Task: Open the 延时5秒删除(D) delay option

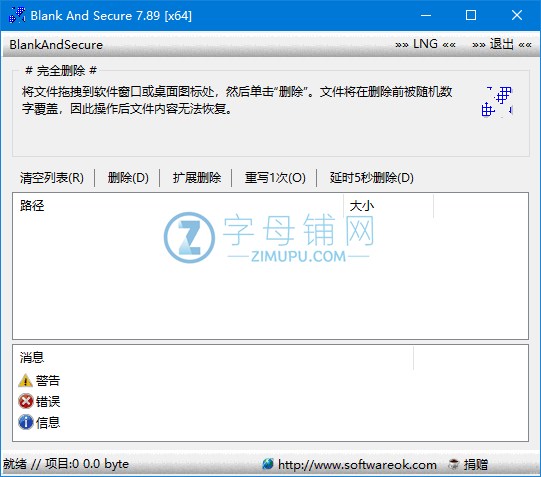Action: pos(371,178)
